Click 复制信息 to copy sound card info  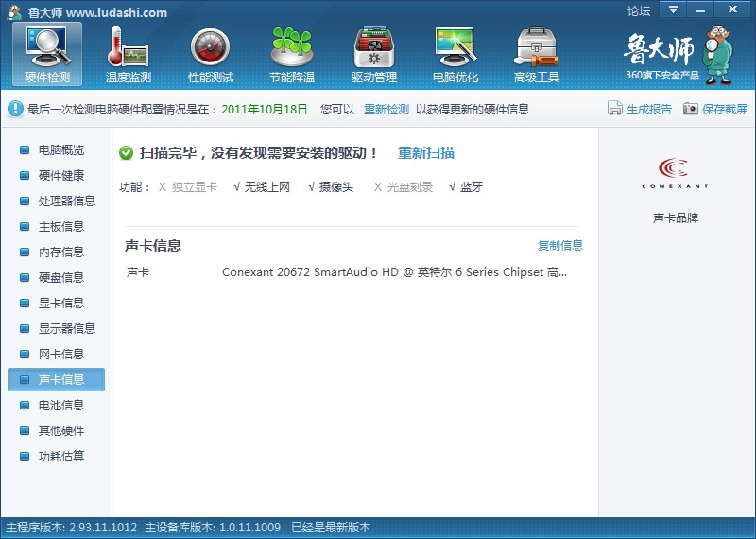[560, 246]
